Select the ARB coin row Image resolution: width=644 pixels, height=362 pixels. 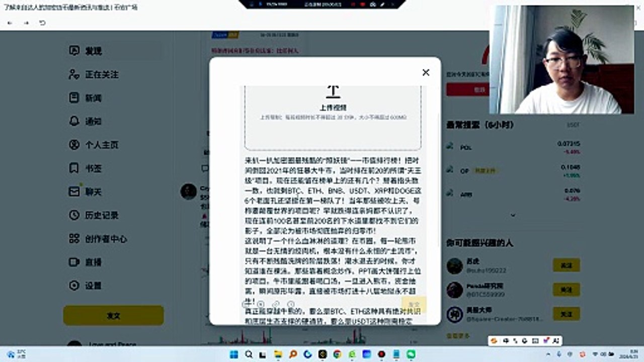[x=513, y=194]
